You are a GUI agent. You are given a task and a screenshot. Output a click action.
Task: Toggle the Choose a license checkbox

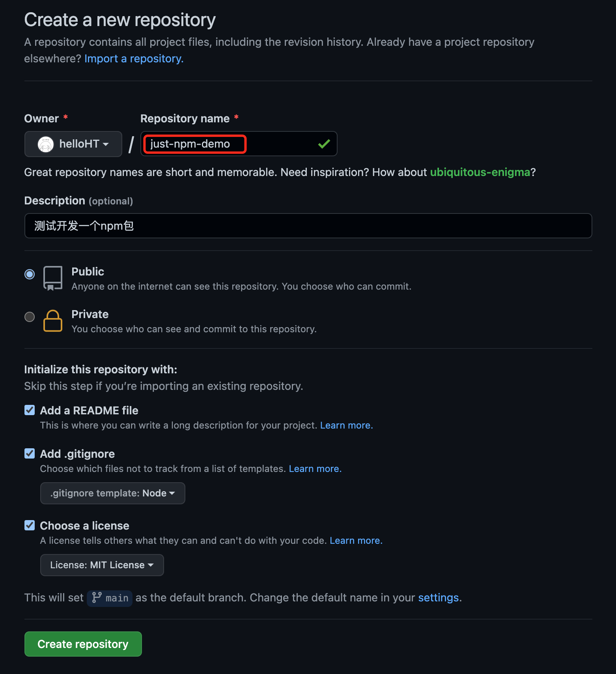click(x=30, y=526)
